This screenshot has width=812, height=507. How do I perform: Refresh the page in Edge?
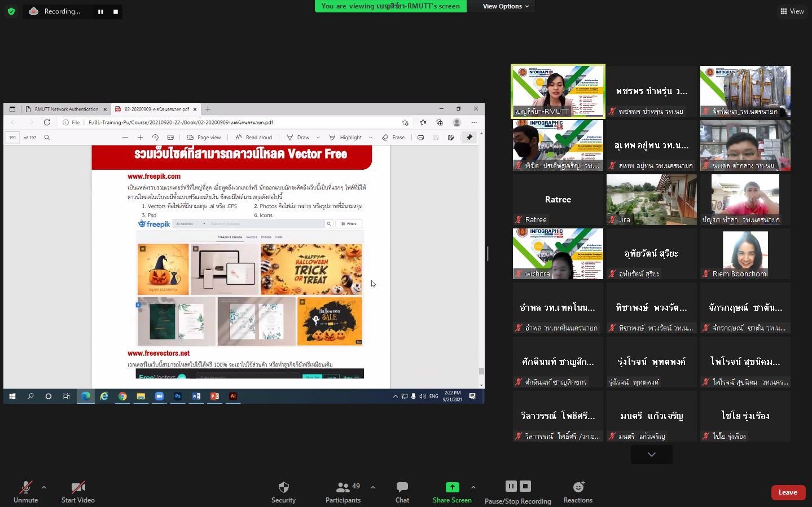[47, 122]
